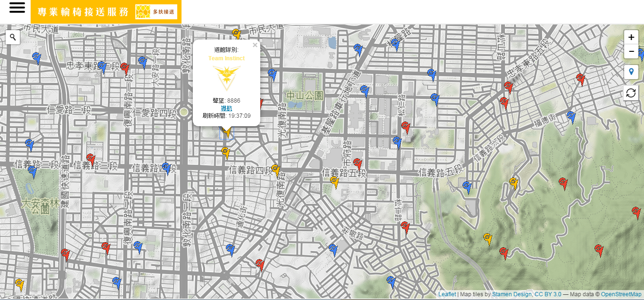Zoom out with the minus button
The image size is (644, 300).
click(x=631, y=51)
